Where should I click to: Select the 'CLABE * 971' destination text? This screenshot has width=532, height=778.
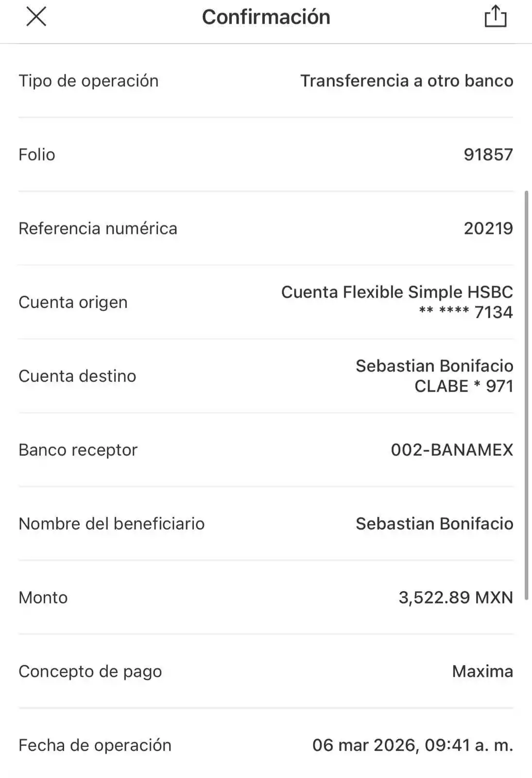463,386
